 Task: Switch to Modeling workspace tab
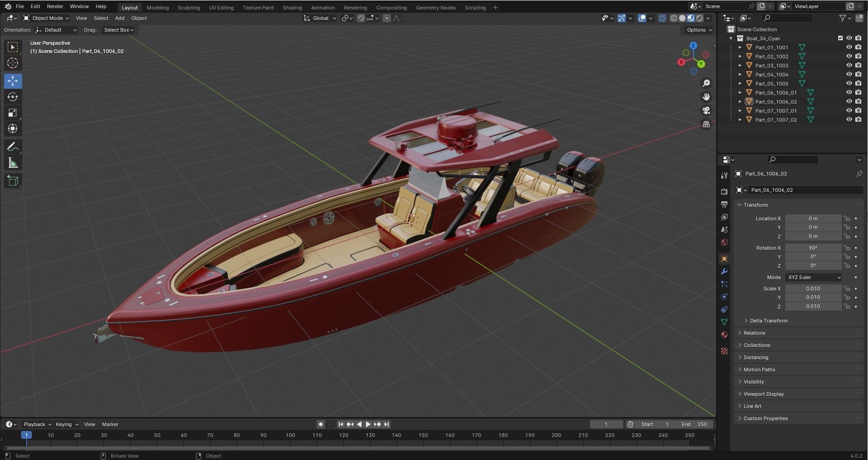coord(158,8)
